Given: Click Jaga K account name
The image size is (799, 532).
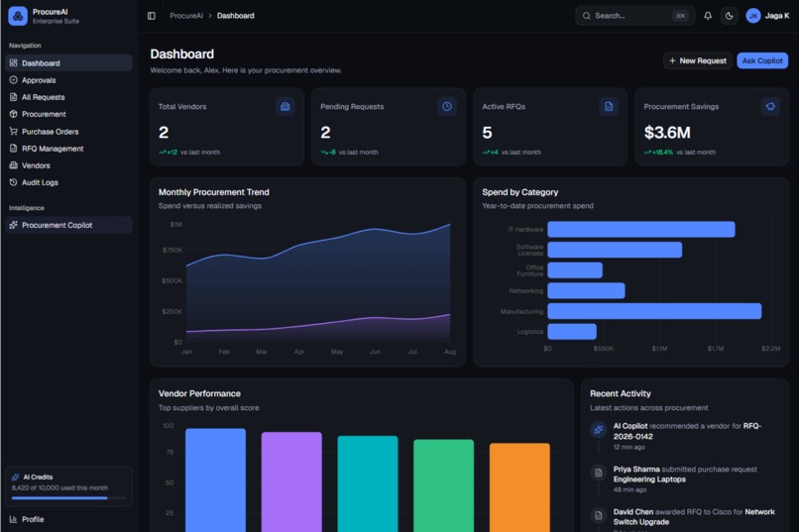Looking at the screenshot, I should [x=777, y=16].
